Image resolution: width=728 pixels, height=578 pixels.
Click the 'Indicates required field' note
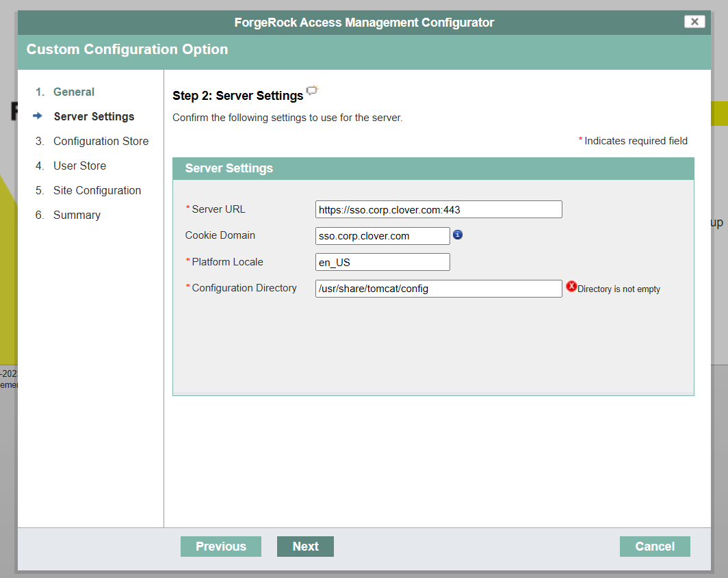coord(636,141)
